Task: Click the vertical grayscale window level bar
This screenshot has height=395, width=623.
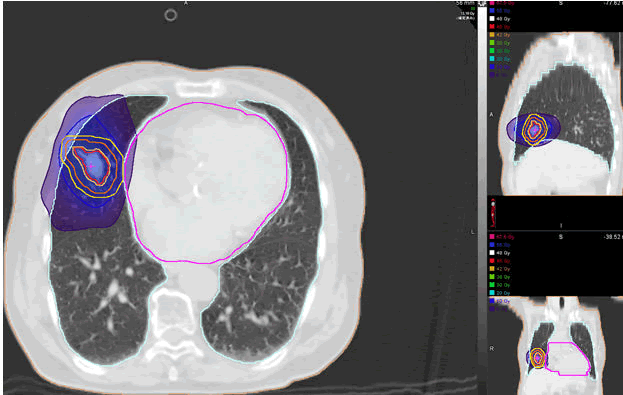Action: [482, 199]
